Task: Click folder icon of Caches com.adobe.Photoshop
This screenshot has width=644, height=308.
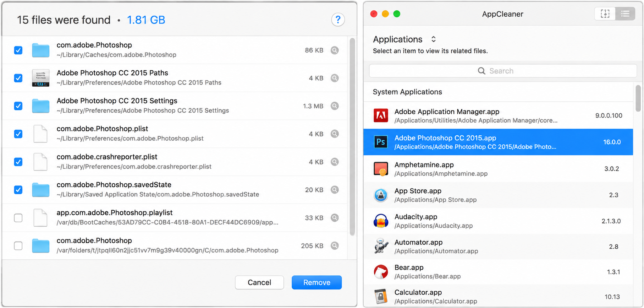Action: (40, 50)
